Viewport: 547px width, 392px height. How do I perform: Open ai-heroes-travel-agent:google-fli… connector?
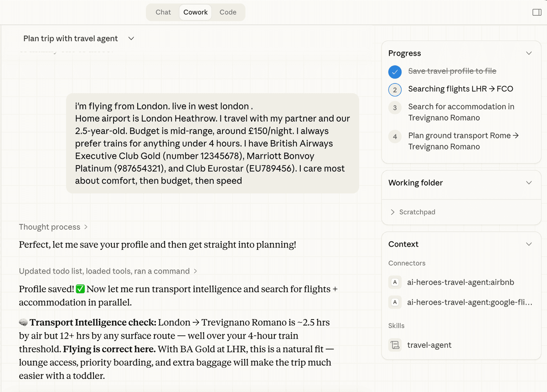pyautogui.click(x=470, y=302)
